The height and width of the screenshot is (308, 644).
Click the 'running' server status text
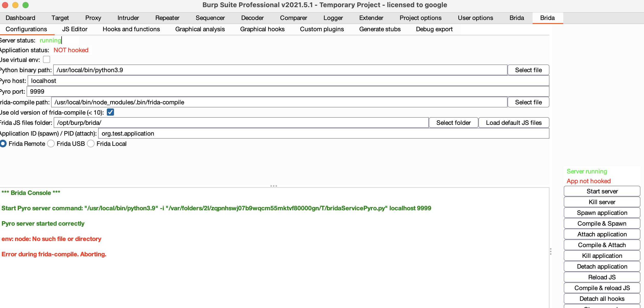tap(50, 40)
